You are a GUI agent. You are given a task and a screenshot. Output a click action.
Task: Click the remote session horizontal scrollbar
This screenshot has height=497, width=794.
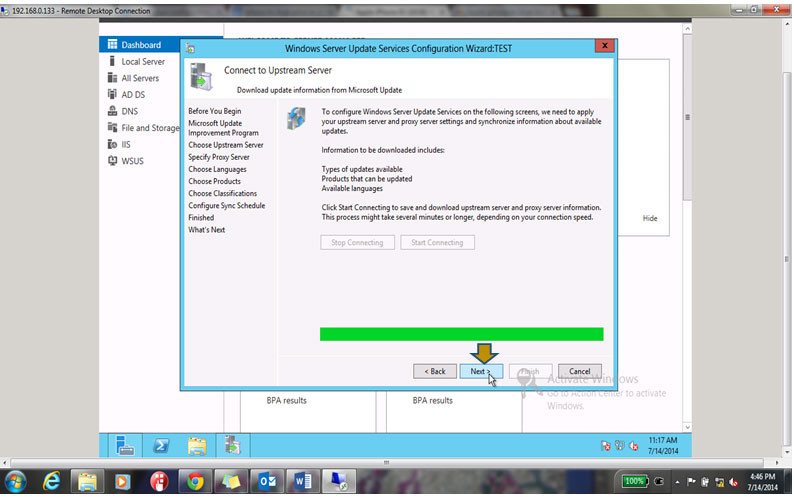coord(387,463)
